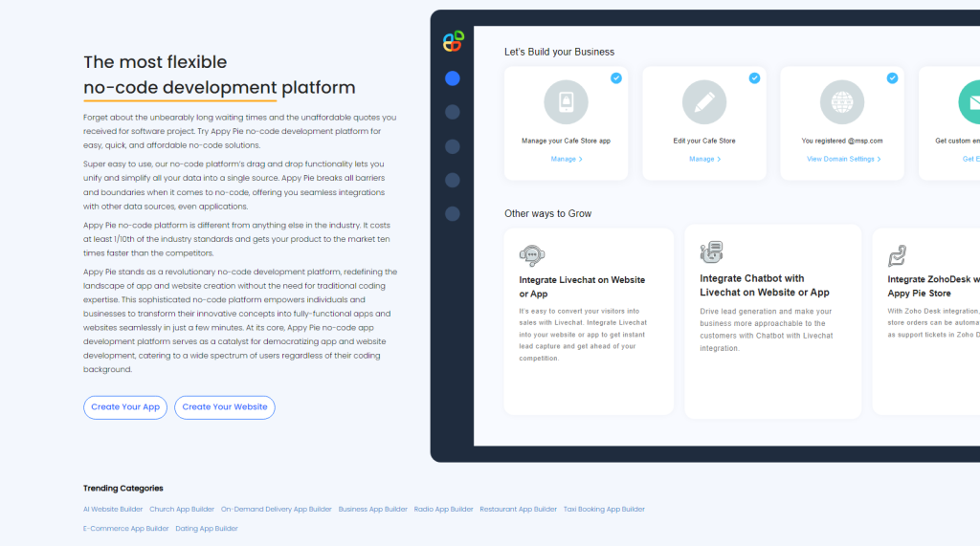Click the Create Your Website button

tap(225, 407)
